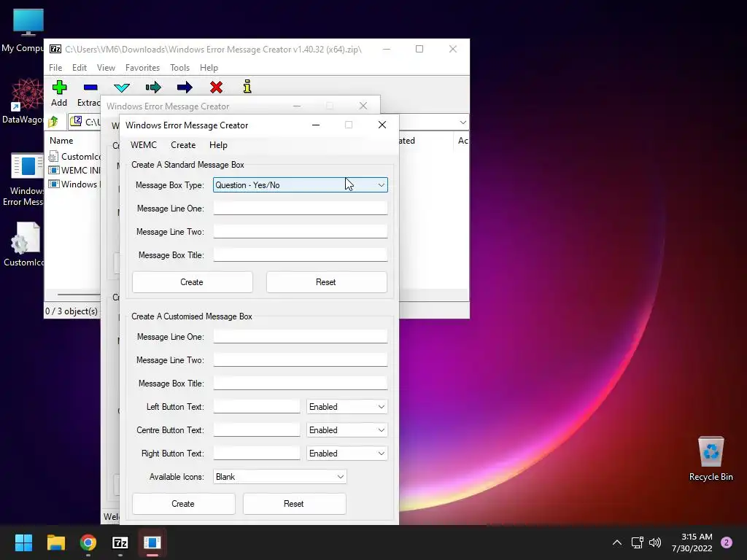The width and height of the screenshot is (747, 560).
Task: Click customised Message Line Two field
Action: 300,360
